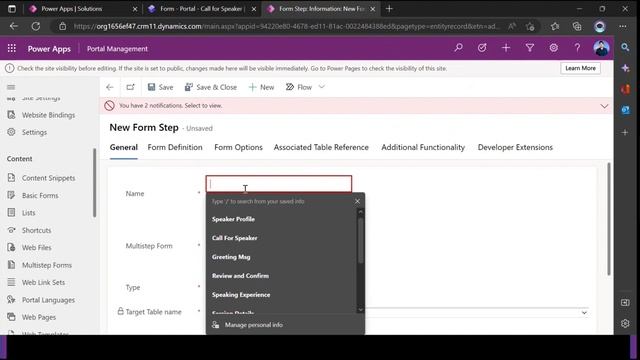640x360 pixels.
Task: Open a new browser tab
Action: [x=389, y=9]
